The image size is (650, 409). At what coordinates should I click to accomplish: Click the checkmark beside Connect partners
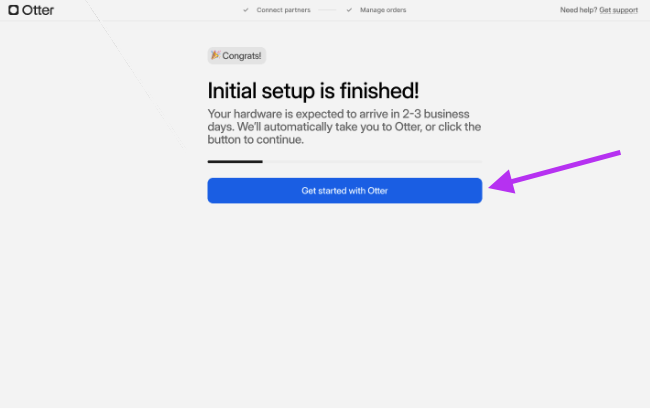(x=246, y=10)
